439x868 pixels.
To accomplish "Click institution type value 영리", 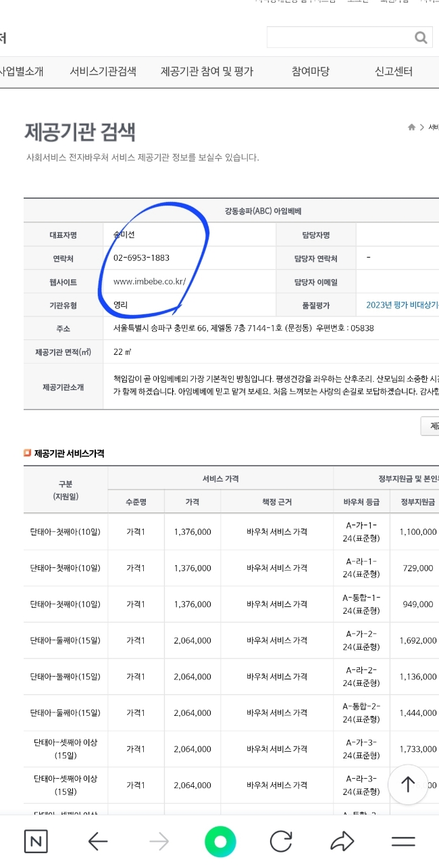I will pyautogui.click(x=120, y=305).
